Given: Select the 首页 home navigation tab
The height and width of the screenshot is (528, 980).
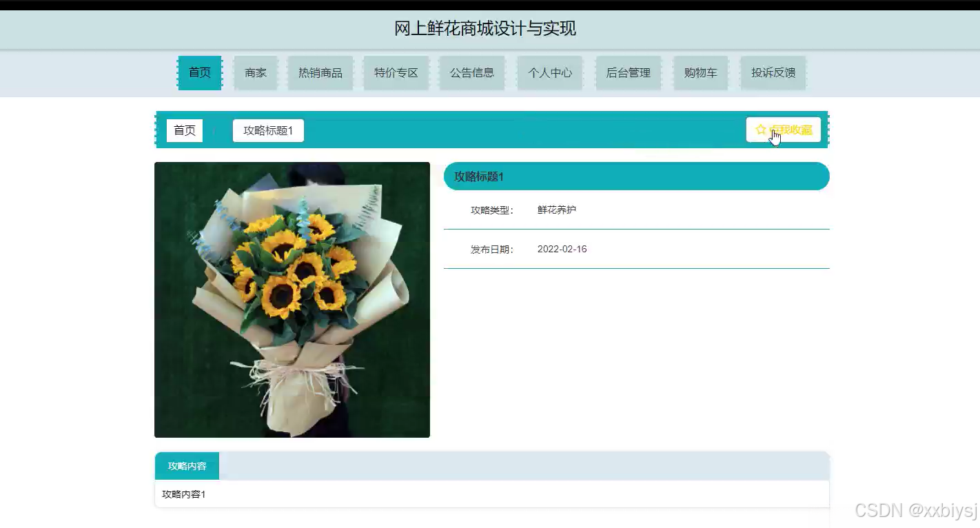Looking at the screenshot, I should click(199, 72).
